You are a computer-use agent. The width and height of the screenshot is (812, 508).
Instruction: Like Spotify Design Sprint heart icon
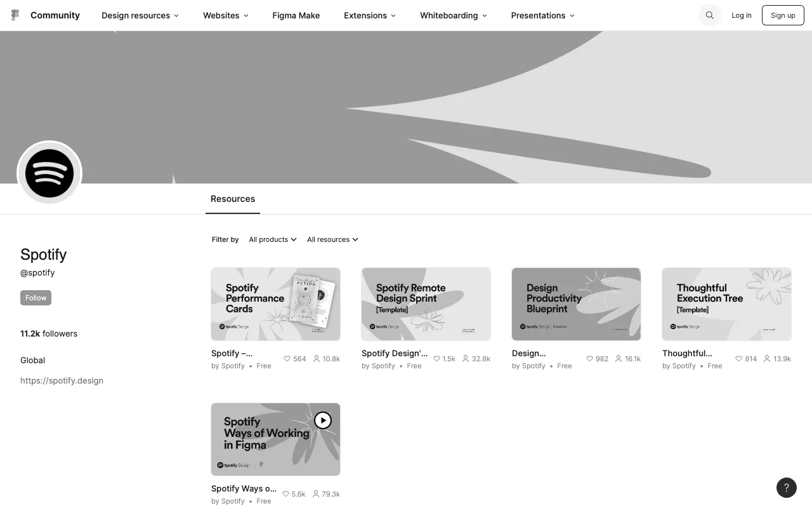click(x=436, y=359)
